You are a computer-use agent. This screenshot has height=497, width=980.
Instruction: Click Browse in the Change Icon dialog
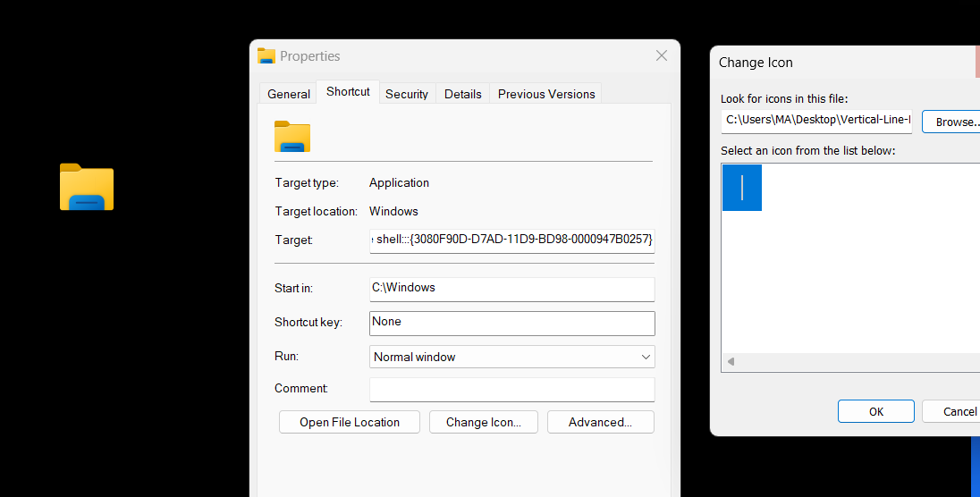tap(952, 122)
